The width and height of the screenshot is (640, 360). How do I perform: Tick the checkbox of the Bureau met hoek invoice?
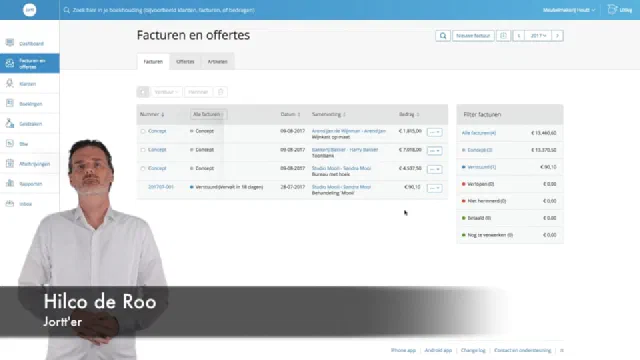pyautogui.click(x=143, y=168)
